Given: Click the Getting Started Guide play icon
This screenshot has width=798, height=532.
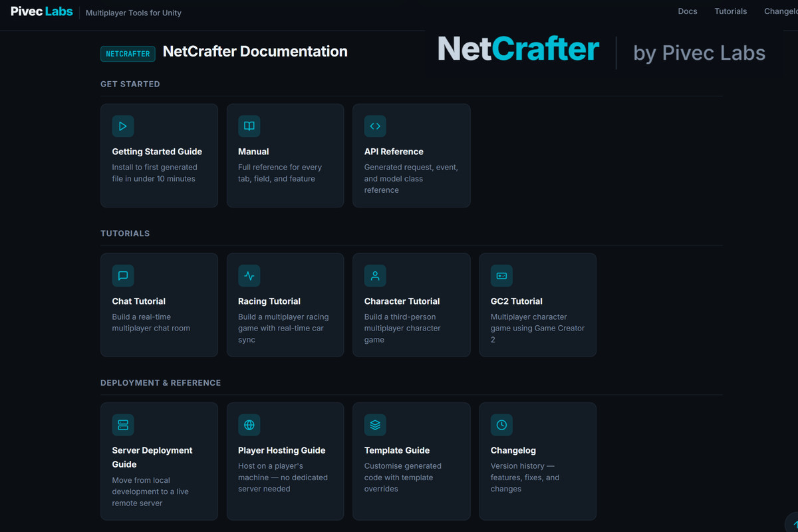Looking at the screenshot, I should (x=123, y=126).
